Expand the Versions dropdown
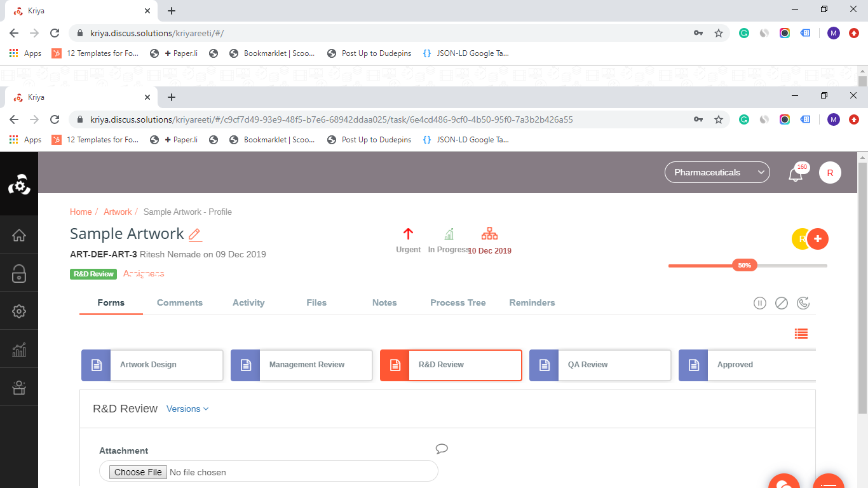 (x=187, y=409)
